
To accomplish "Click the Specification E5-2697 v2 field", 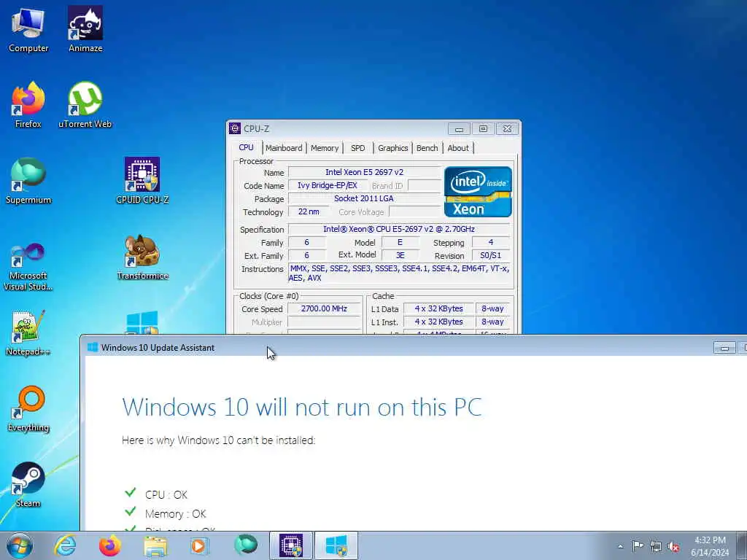I will coord(399,229).
